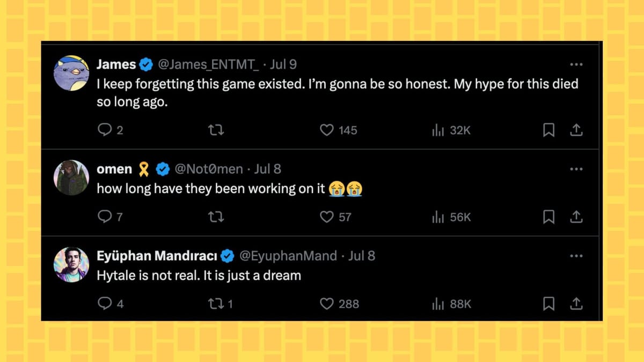
Task: Open @Not0men profile handle
Action: coord(209,169)
